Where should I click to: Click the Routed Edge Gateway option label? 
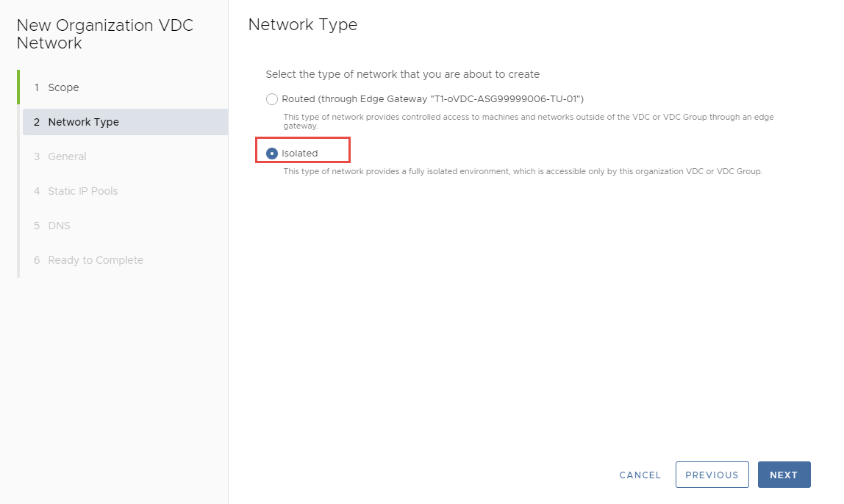click(x=432, y=99)
